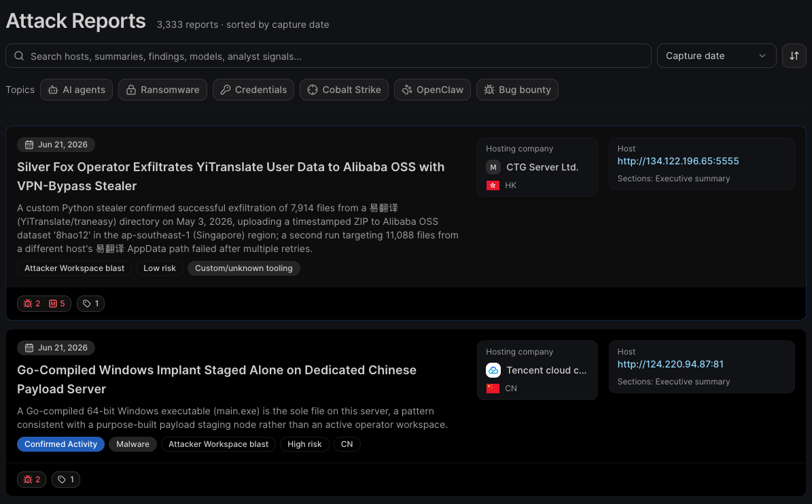Click the Go-compiled implant summary paragraph
The image size is (812, 504).
(x=232, y=418)
